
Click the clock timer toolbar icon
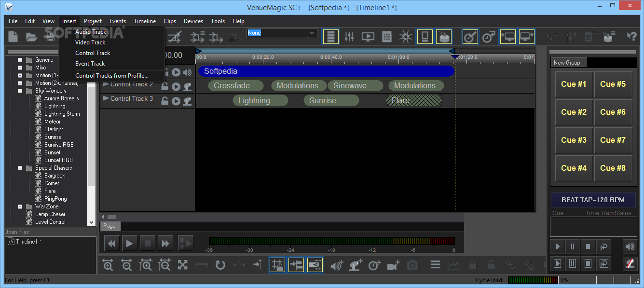[x=489, y=37]
